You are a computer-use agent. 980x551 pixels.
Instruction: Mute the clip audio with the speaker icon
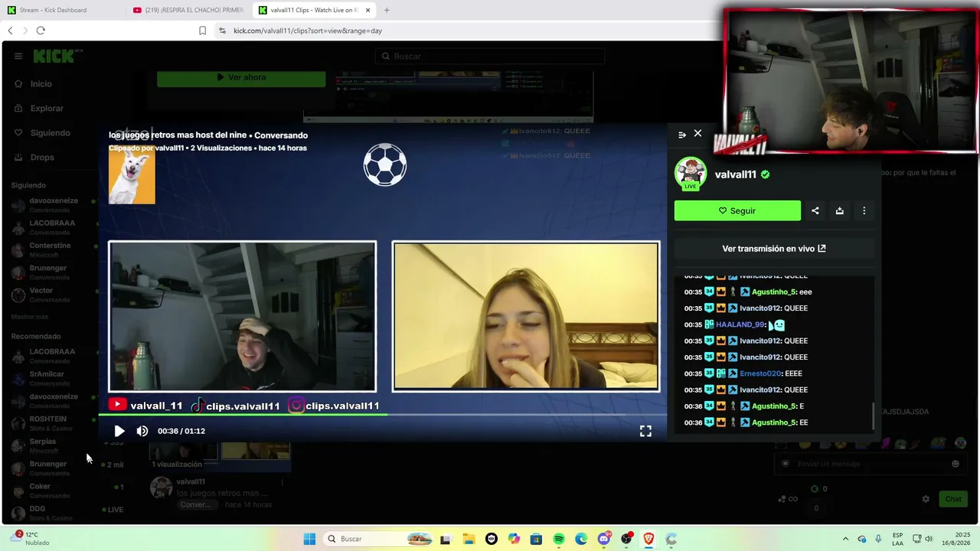click(x=142, y=431)
